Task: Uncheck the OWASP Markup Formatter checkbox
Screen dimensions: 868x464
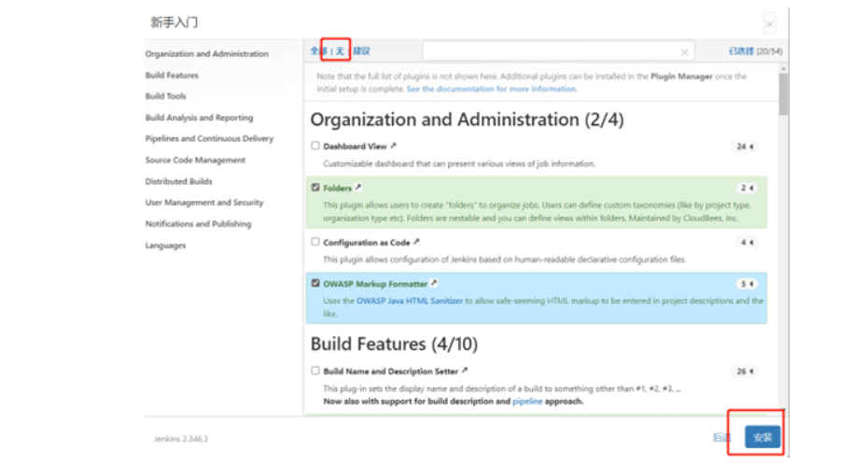Action: click(315, 283)
